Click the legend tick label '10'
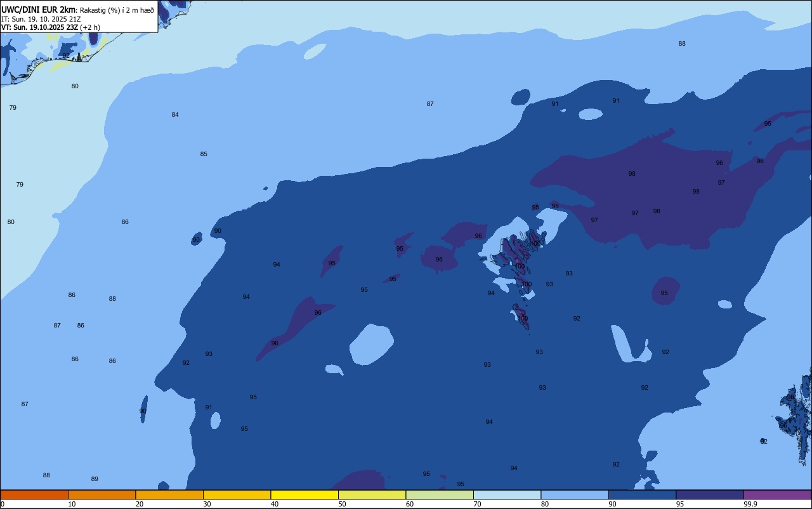The image size is (812, 509). (72, 504)
